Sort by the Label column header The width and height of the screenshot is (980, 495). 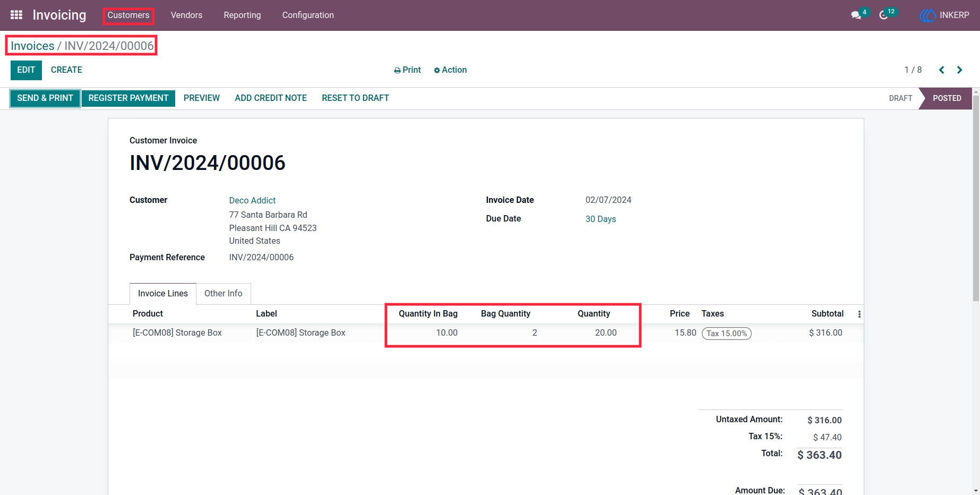[267, 314]
